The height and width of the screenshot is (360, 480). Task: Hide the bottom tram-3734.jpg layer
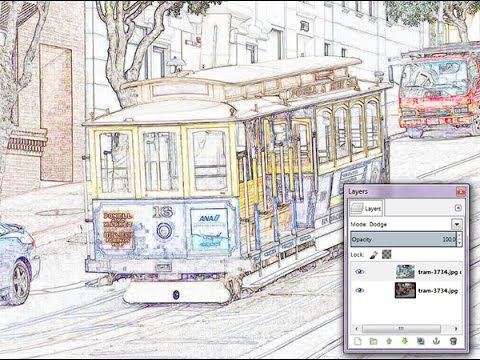[x=359, y=291]
